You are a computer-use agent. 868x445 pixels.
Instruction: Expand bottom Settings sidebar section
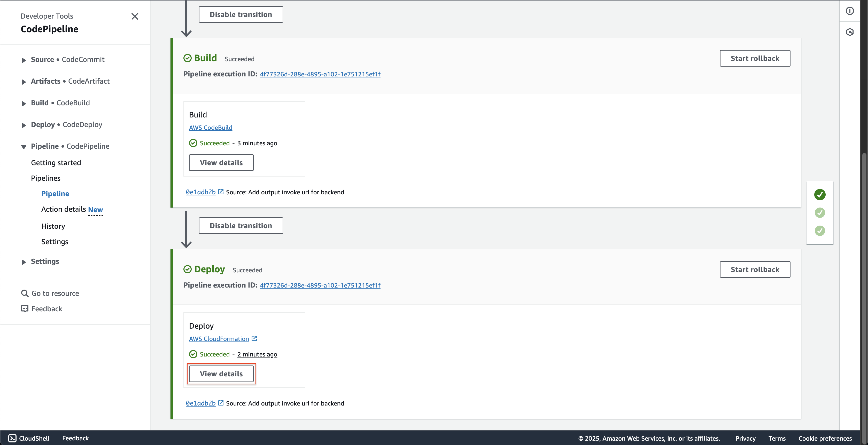[x=24, y=262]
